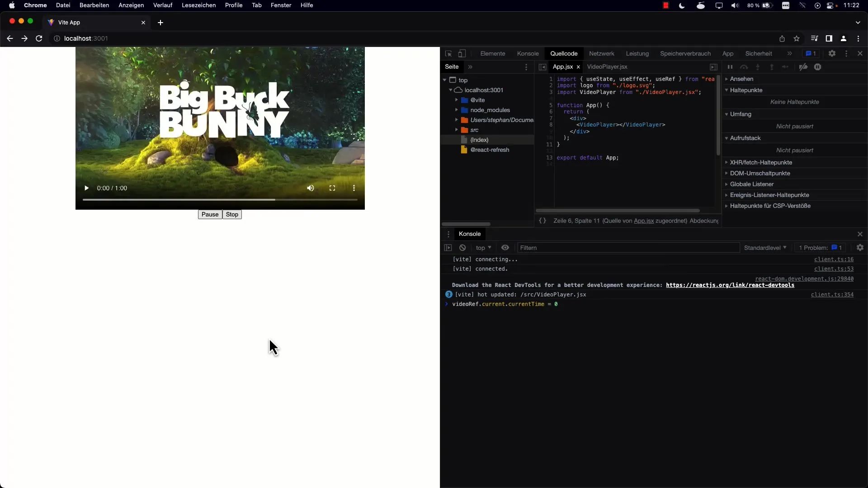Open Chrome three-dot main menu
Screen dimensions: 868x488
coord(858,38)
